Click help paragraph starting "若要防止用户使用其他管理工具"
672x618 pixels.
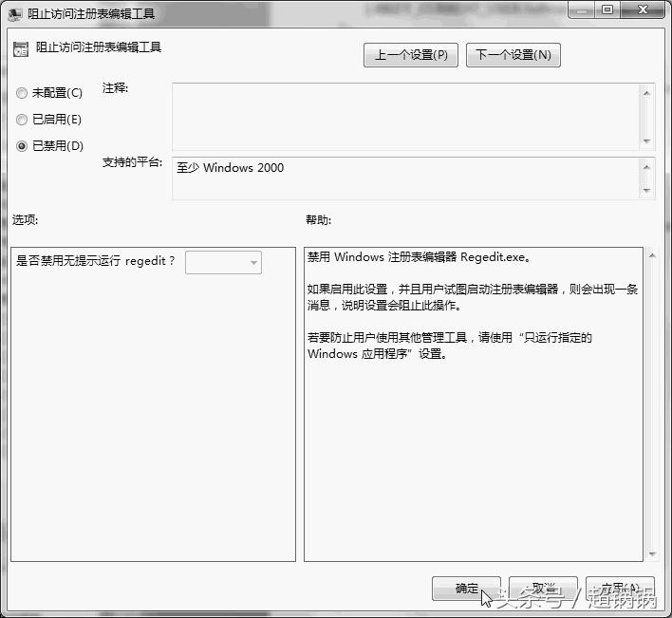coord(450,346)
